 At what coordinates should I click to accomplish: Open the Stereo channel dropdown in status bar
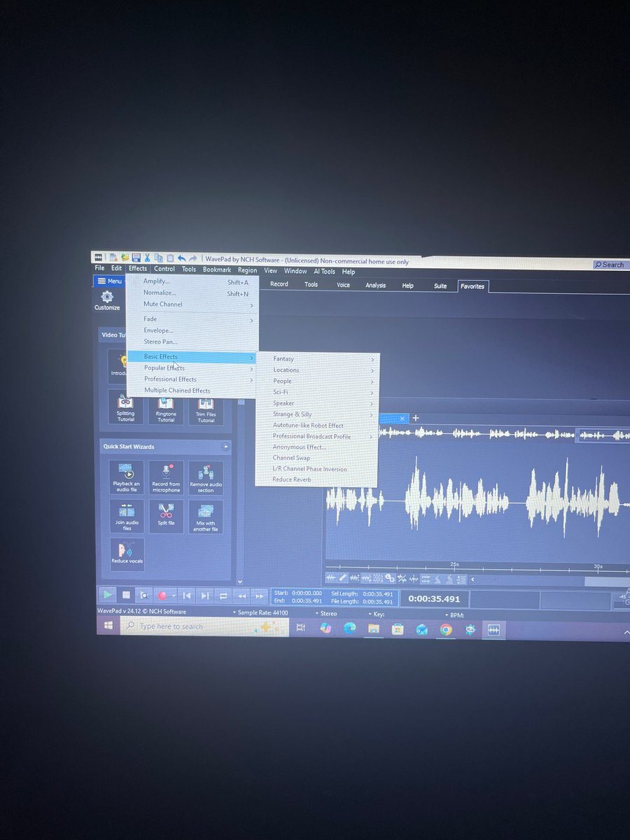(326, 613)
